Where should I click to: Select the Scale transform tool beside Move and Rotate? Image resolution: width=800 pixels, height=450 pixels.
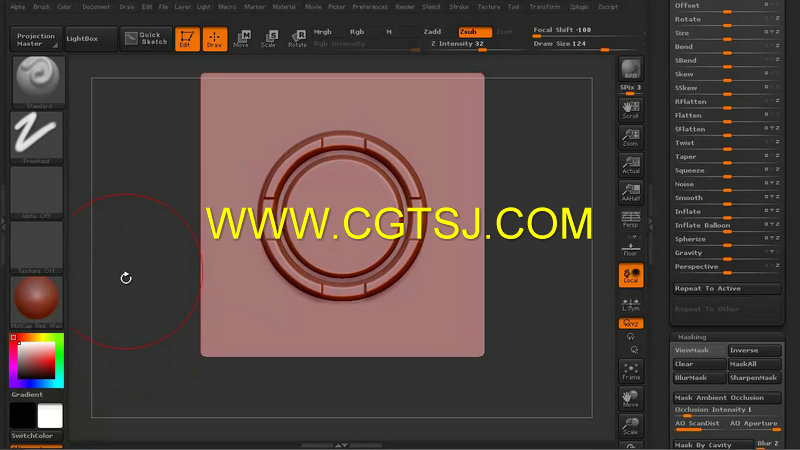click(269, 39)
